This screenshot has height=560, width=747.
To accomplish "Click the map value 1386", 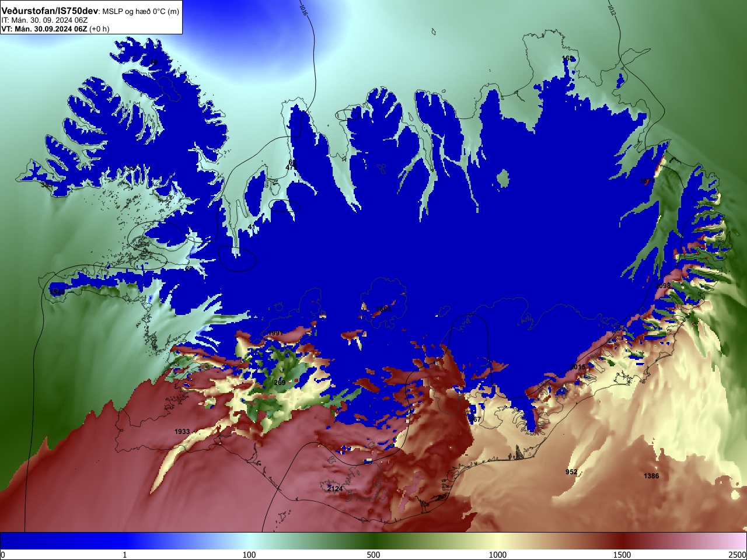I will tap(651, 476).
